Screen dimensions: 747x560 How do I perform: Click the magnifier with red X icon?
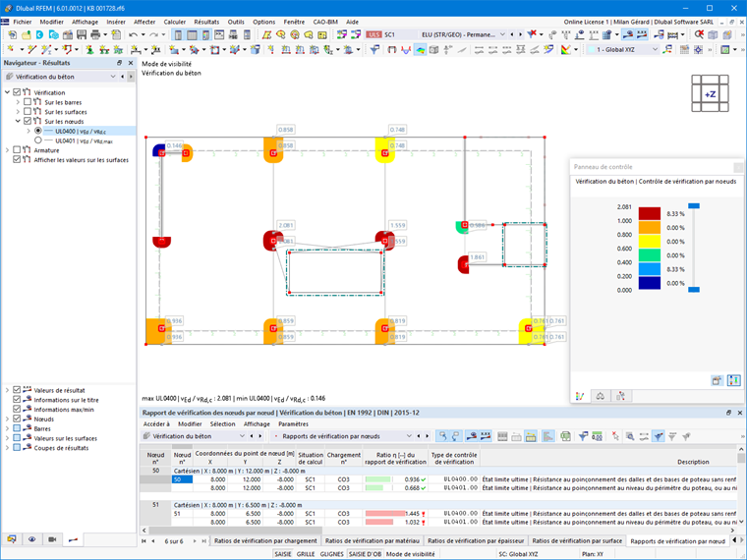699,34
